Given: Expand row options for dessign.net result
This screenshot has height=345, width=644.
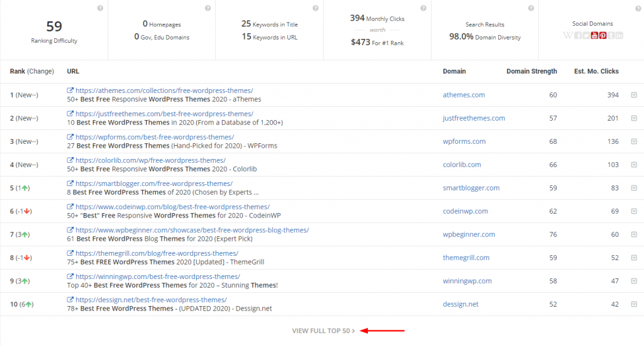Looking at the screenshot, I should click(x=633, y=304).
